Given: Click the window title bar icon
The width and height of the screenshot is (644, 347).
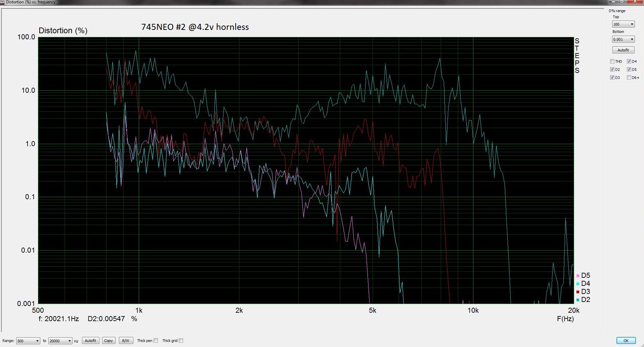Looking at the screenshot, I should [x=2, y=2].
